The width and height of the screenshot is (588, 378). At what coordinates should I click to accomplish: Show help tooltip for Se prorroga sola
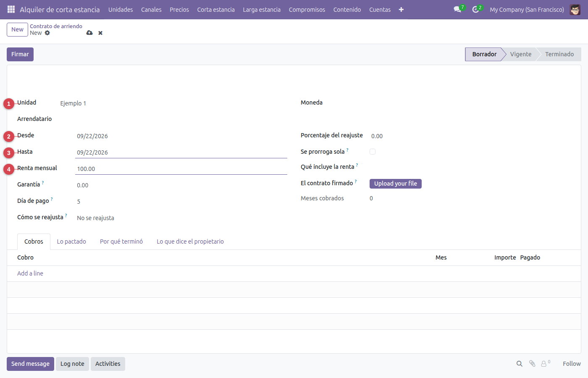tap(347, 150)
